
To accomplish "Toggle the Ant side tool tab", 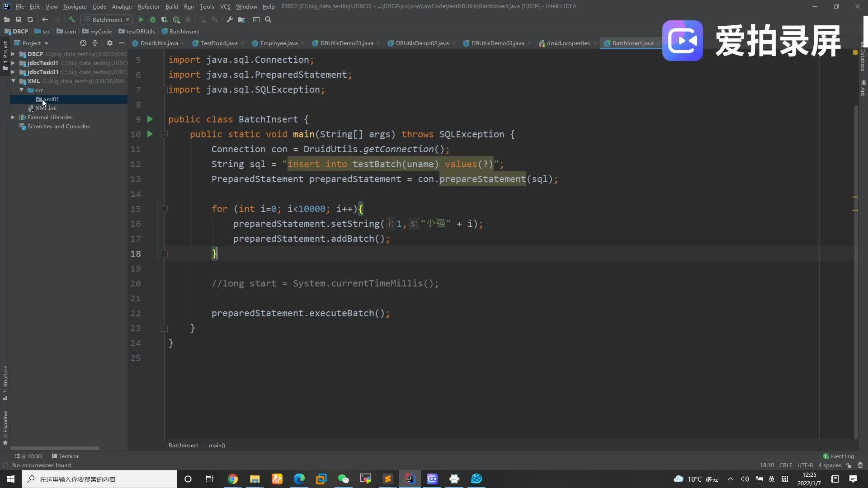I will click(863, 88).
